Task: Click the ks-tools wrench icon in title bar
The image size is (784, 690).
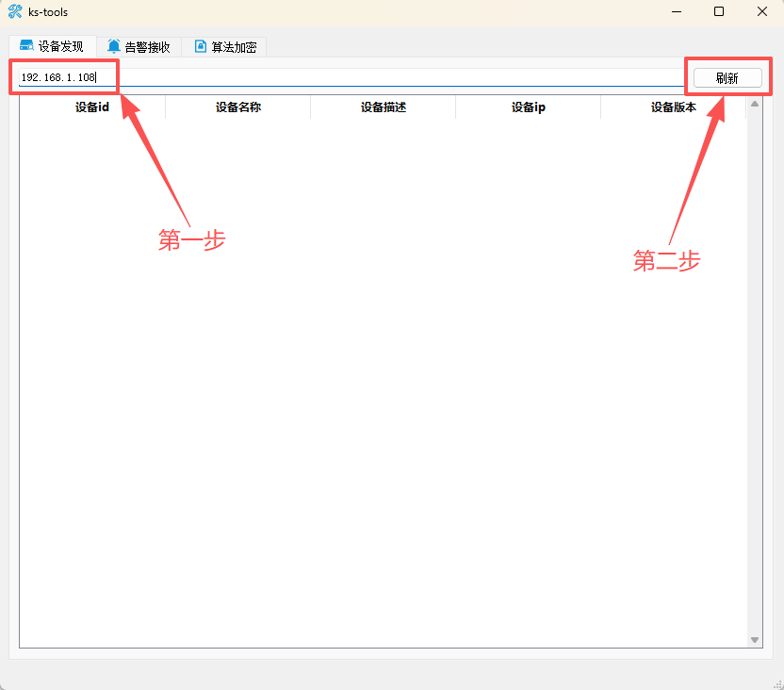Action: coord(14,11)
